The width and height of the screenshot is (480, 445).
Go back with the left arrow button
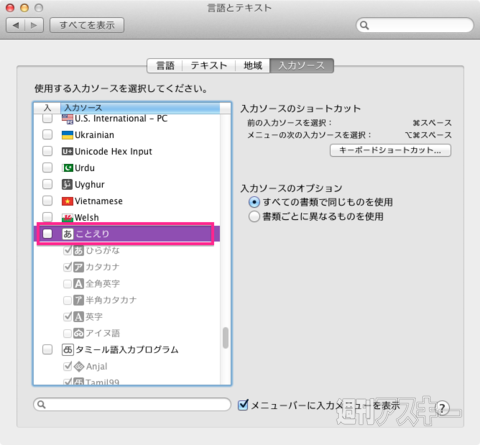click(16, 25)
